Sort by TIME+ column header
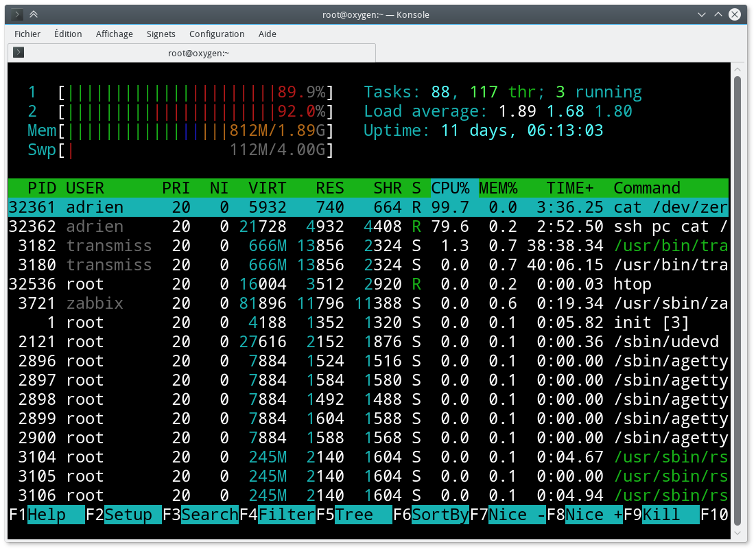 (570, 188)
